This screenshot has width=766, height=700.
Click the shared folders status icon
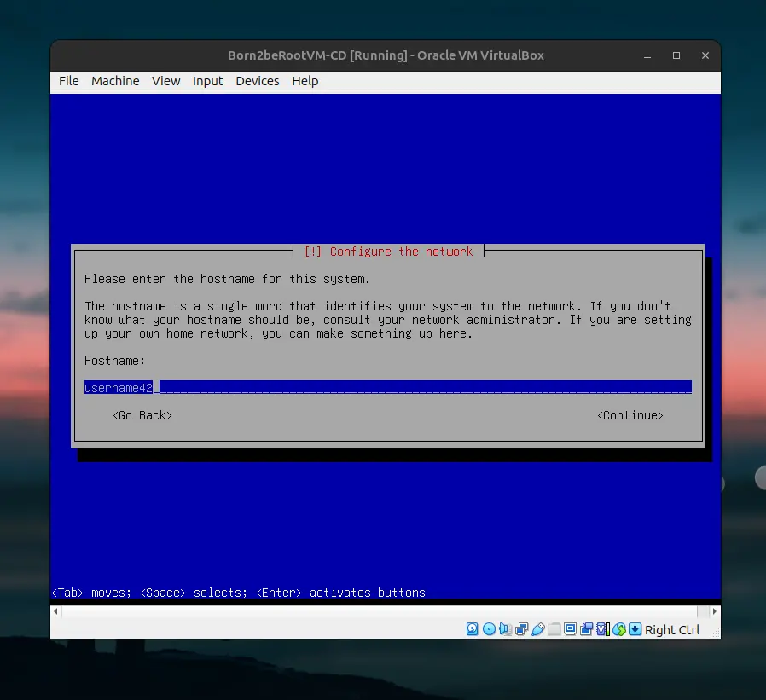pos(554,629)
